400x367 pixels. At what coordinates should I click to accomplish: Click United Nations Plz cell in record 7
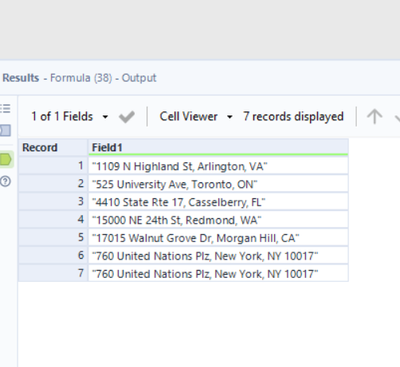pos(218,273)
